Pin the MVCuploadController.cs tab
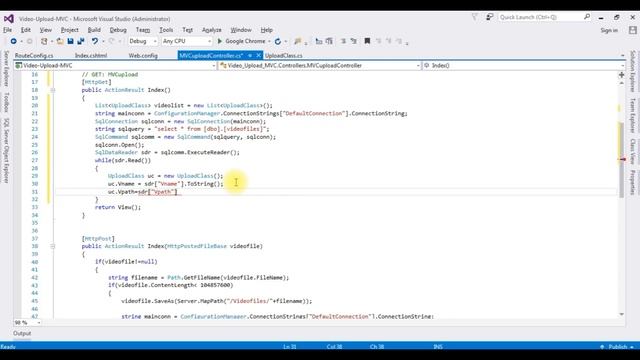This screenshot has height=360, width=640. tap(250, 56)
